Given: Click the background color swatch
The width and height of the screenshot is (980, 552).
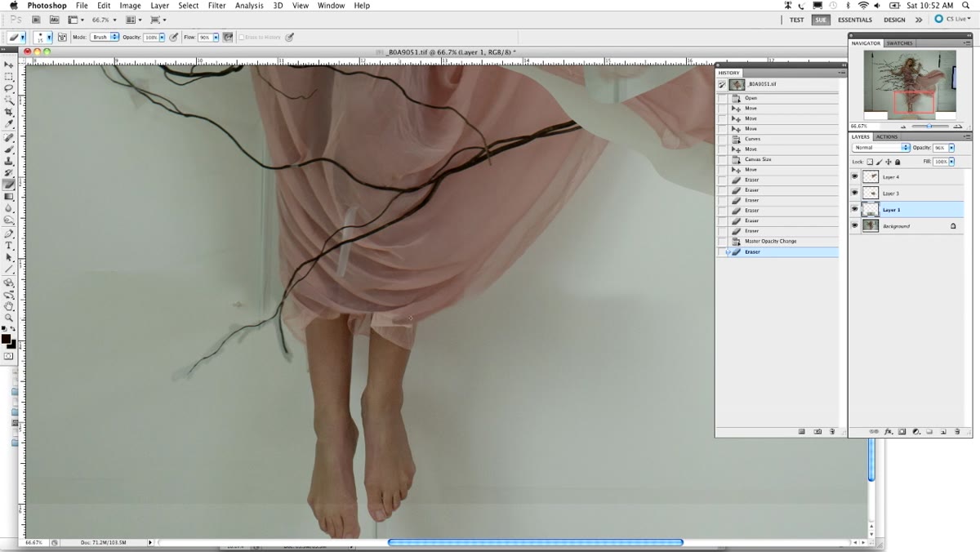Looking at the screenshot, I should click(x=11, y=344).
